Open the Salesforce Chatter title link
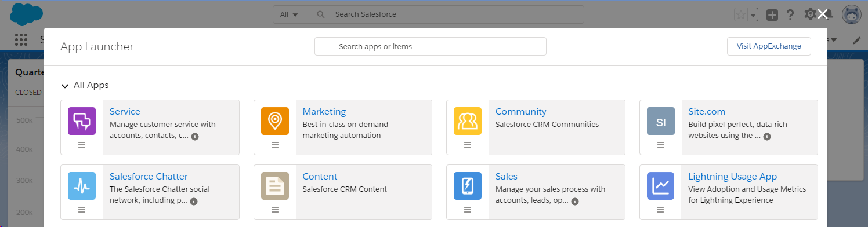This screenshot has width=868, height=227. [x=149, y=177]
